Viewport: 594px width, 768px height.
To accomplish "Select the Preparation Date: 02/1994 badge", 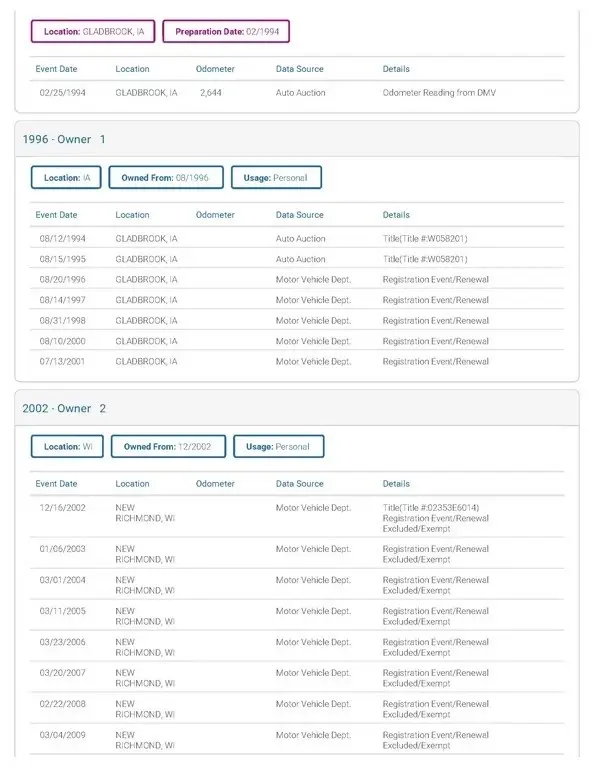I will coord(226,31).
